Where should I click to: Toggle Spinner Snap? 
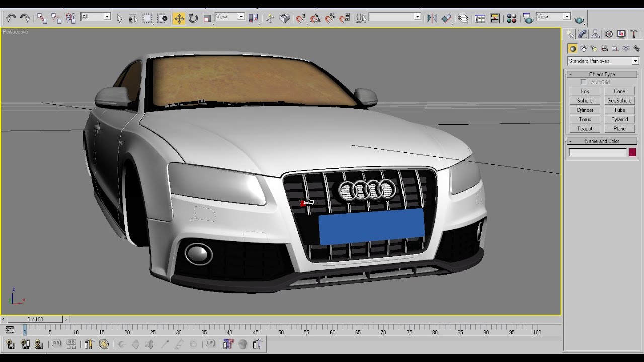click(x=345, y=18)
